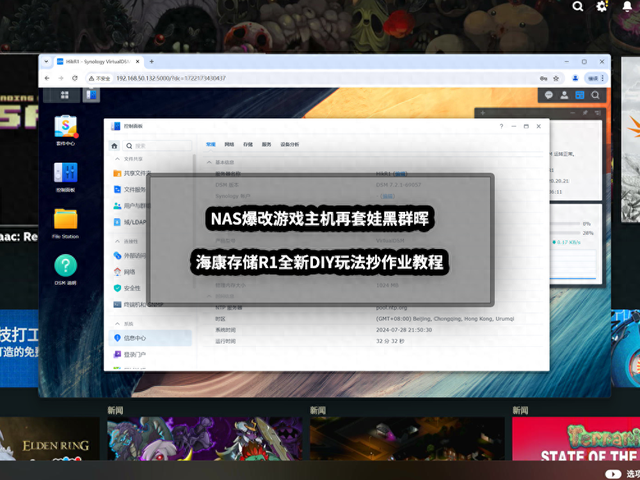Click the 不安全 site info chip
Image resolution: width=640 pixels, height=480 pixels.
100,78
